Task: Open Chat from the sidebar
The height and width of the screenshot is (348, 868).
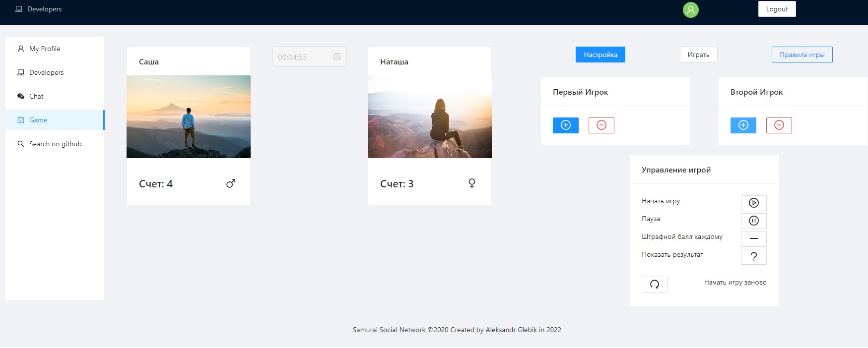Action: pos(55,96)
